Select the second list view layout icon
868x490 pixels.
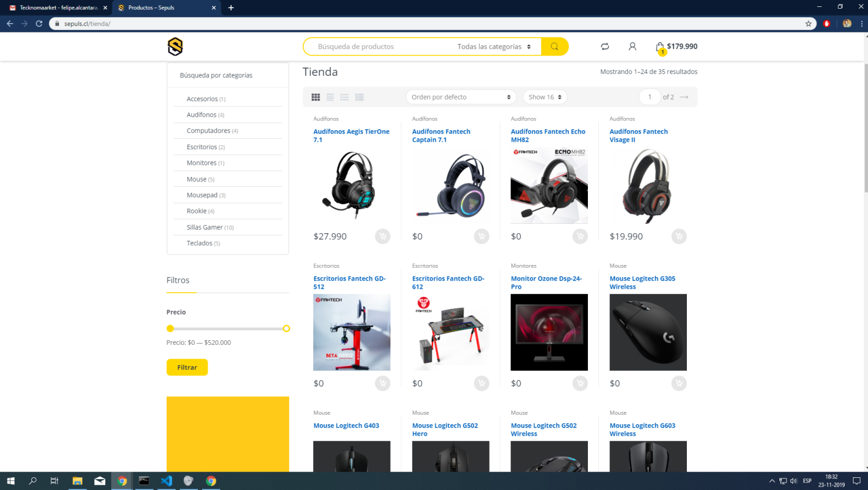330,97
